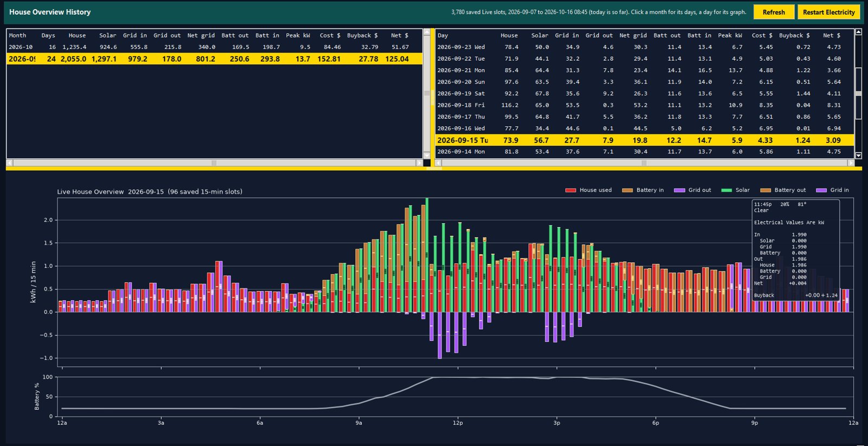Click the Battery in legend swatch
The image size is (868, 446).
pos(627,190)
